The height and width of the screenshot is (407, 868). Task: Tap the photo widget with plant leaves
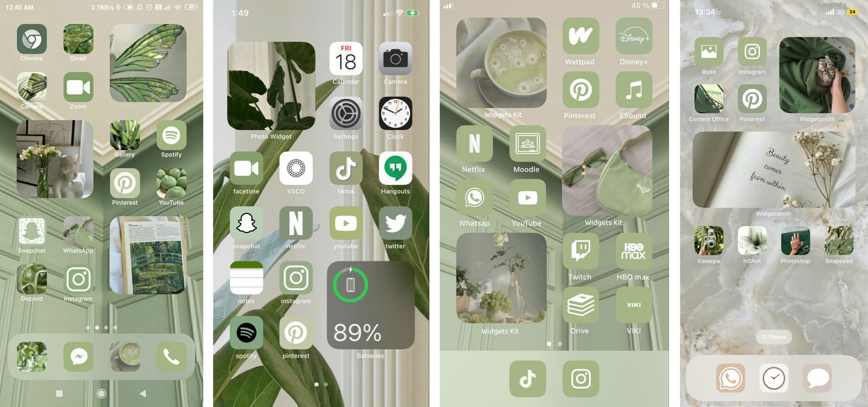271,86
